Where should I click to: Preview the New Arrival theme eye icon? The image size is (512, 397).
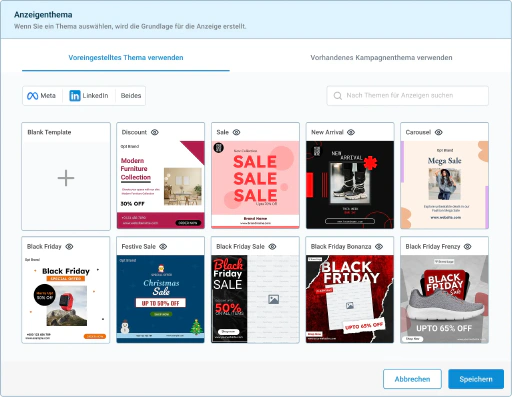pos(351,132)
